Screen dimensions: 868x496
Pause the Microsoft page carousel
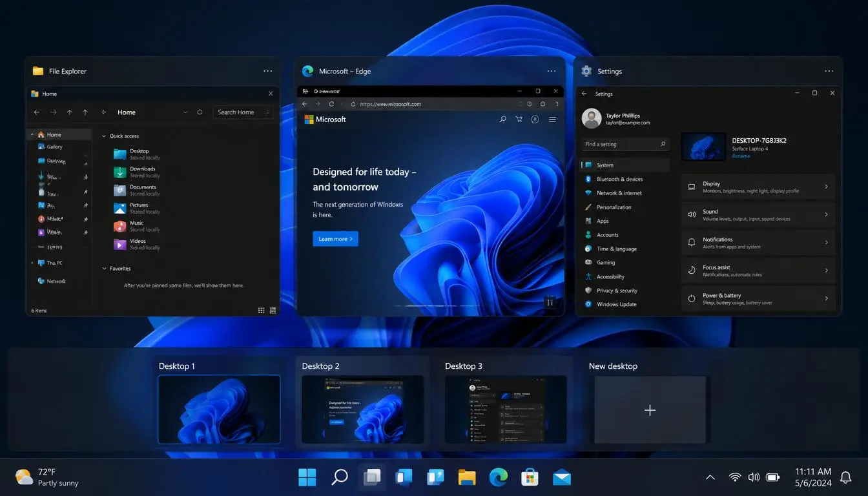550,302
